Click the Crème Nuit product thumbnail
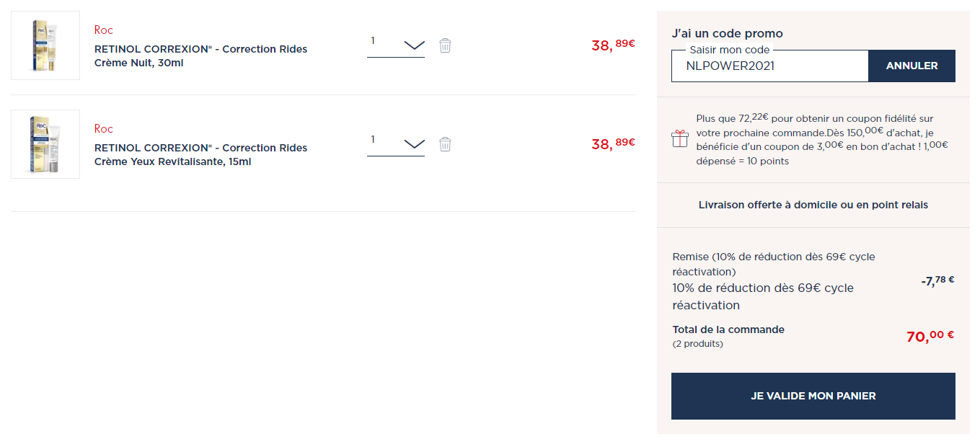This screenshot has height=447, width=980. [45, 45]
